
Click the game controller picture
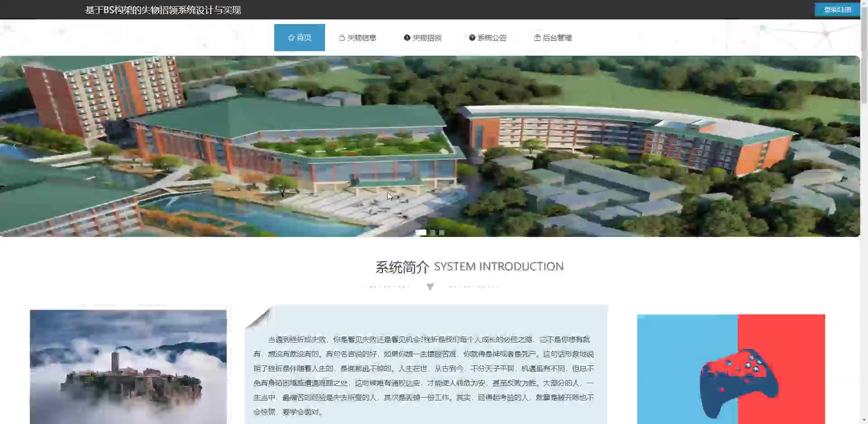pyautogui.click(x=731, y=369)
